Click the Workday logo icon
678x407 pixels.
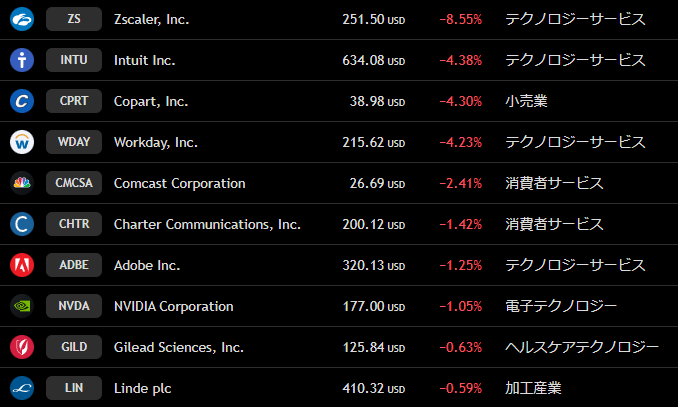click(x=22, y=142)
